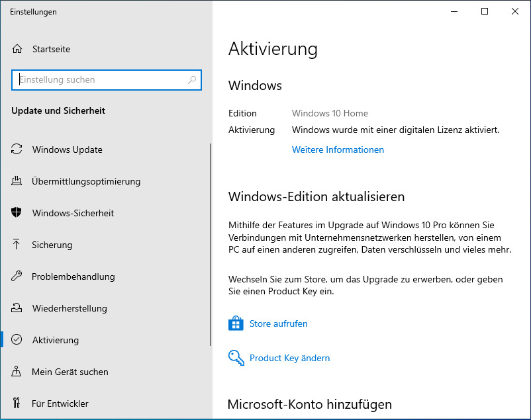Click the Aktivierung page title

pos(273,49)
